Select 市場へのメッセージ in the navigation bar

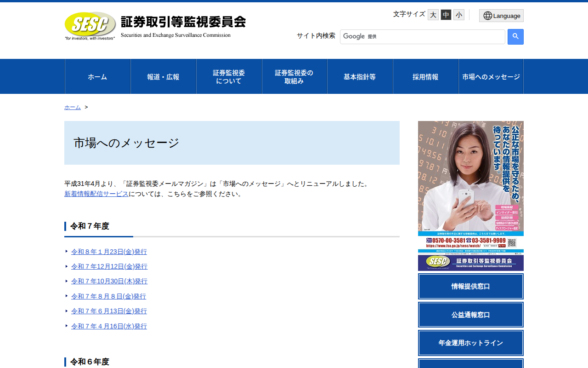tap(491, 76)
